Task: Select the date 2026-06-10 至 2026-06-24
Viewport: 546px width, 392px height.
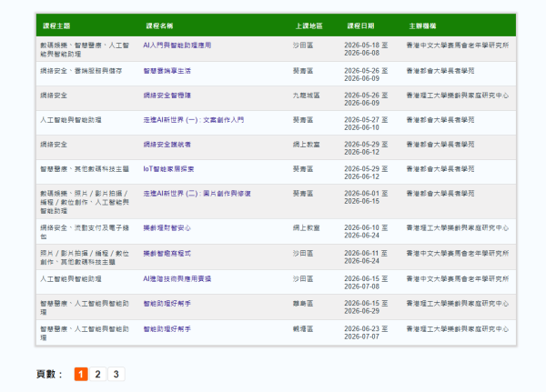Action: [x=366, y=232]
